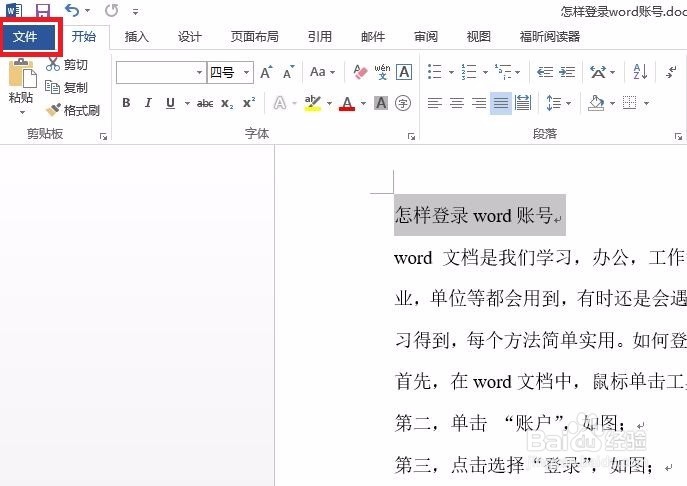Click the Undo arrow icon
Viewport: 687px width, 486px height.
[x=72, y=10]
